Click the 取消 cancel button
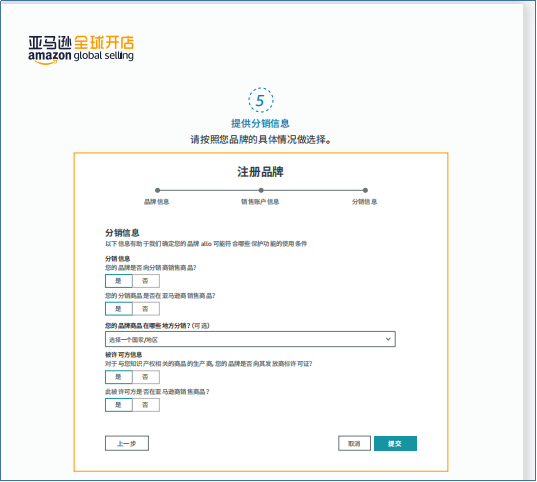The image size is (537, 482). pyautogui.click(x=354, y=443)
